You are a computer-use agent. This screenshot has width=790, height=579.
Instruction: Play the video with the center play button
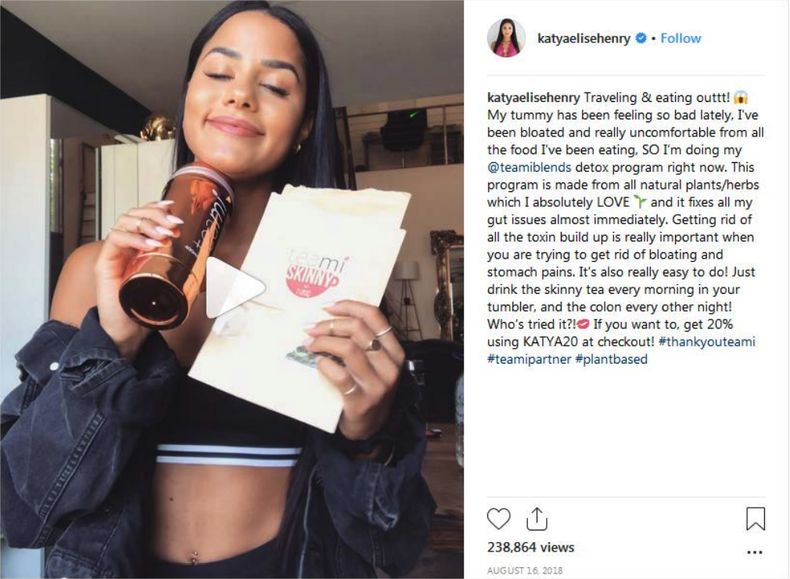coord(235,288)
